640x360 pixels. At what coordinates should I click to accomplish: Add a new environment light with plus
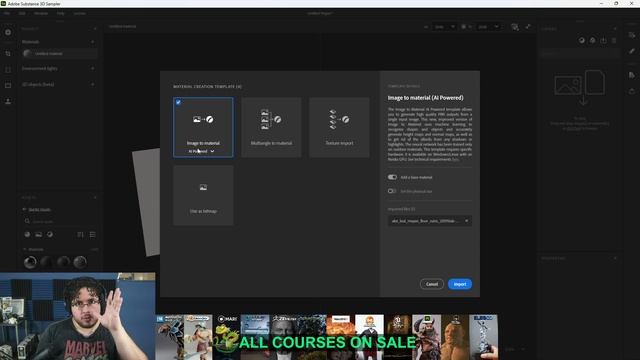(93, 69)
